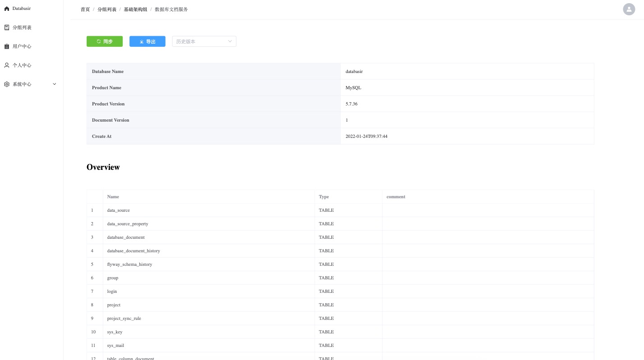The height and width of the screenshot is (360, 644).
Task: Select 个人中心 in the sidebar
Action: 22,65
